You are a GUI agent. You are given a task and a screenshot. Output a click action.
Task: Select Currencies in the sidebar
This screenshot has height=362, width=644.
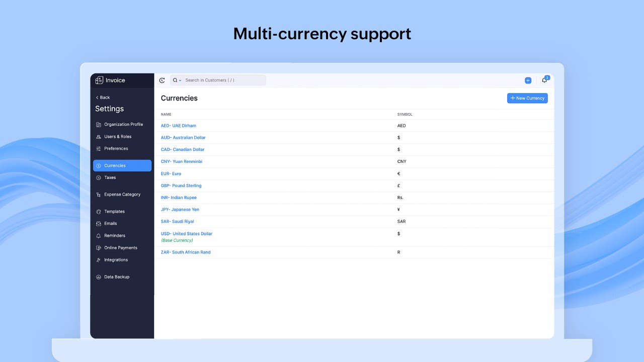pyautogui.click(x=122, y=165)
